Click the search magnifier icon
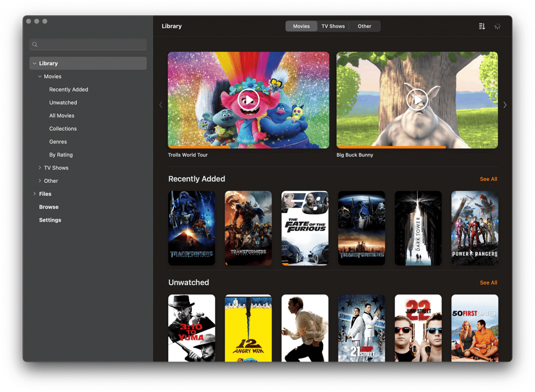The height and width of the screenshot is (392, 535). pyautogui.click(x=35, y=45)
